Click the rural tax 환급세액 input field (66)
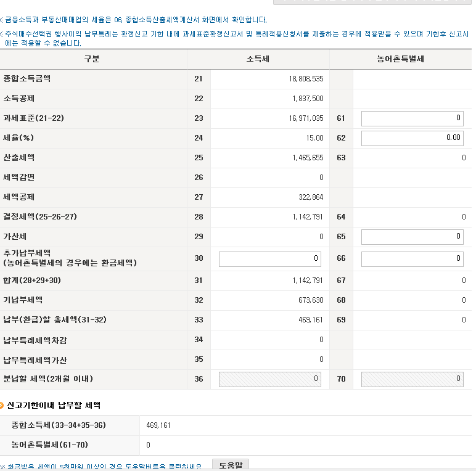Image resolution: width=476 pixels, height=471 pixels. point(412,259)
